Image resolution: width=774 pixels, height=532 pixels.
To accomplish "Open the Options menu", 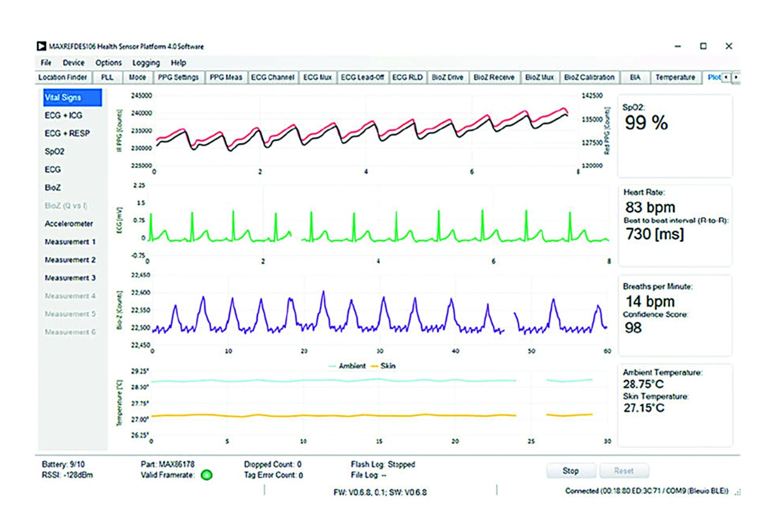I will [x=108, y=63].
